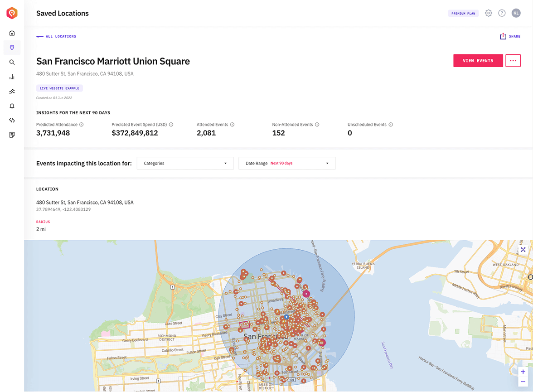This screenshot has width=533, height=392.
Task: Expand the map to fullscreen
Action: point(523,250)
